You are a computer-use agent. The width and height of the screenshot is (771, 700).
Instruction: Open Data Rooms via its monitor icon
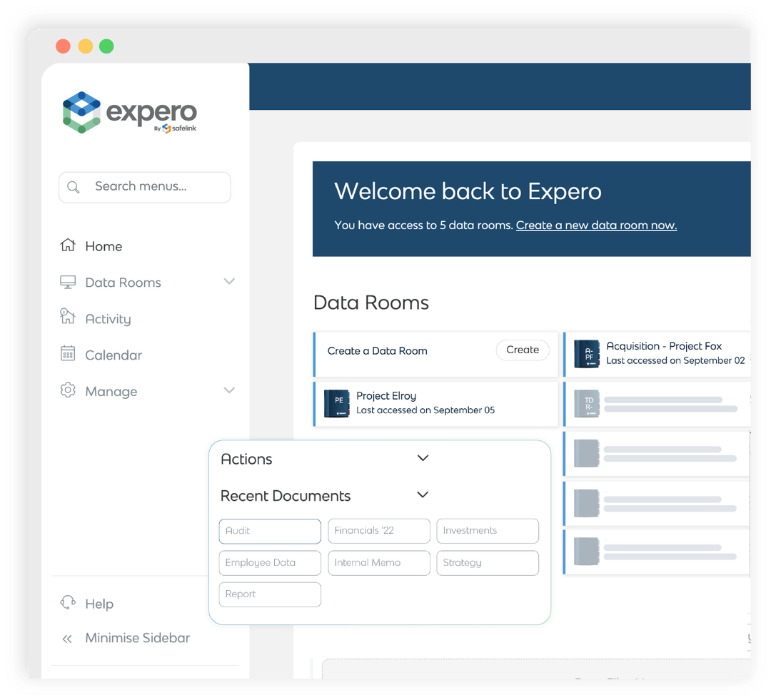(x=68, y=282)
